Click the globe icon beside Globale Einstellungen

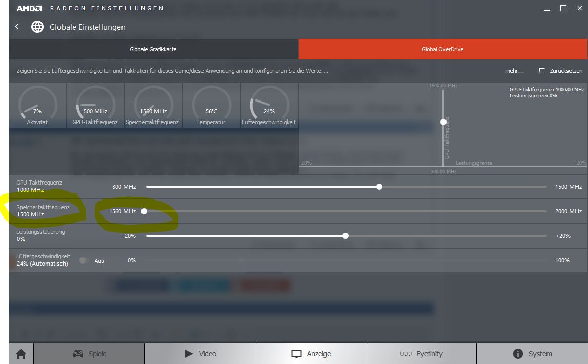pyautogui.click(x=37, y=27)
